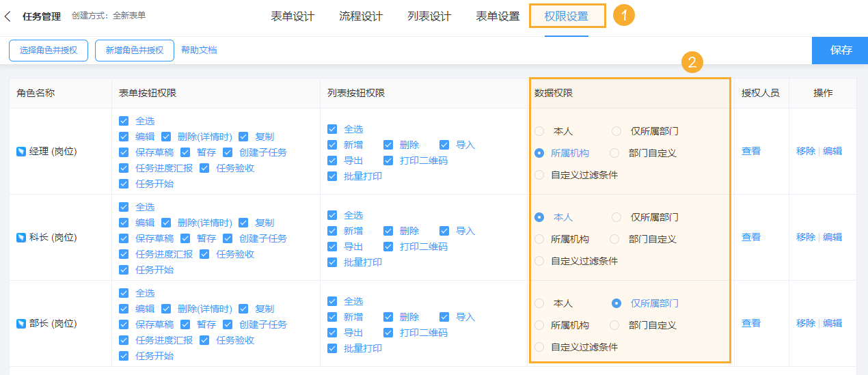The image size is (868, 375).
Task: Toggle list 导出 checkbox for 部长
Action: point(332,333)
